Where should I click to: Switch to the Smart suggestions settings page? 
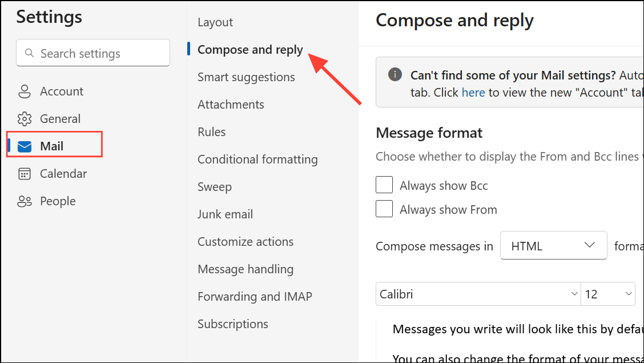[245, 77]
